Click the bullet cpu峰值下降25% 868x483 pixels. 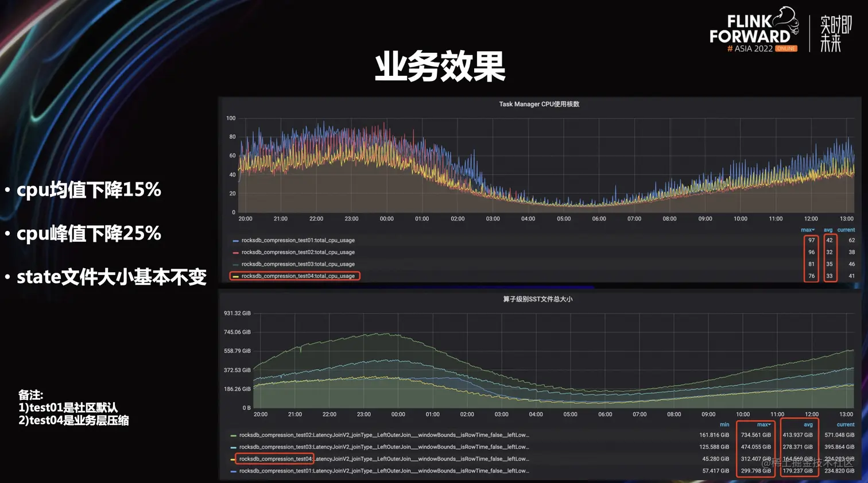click(x=88, y=234)
